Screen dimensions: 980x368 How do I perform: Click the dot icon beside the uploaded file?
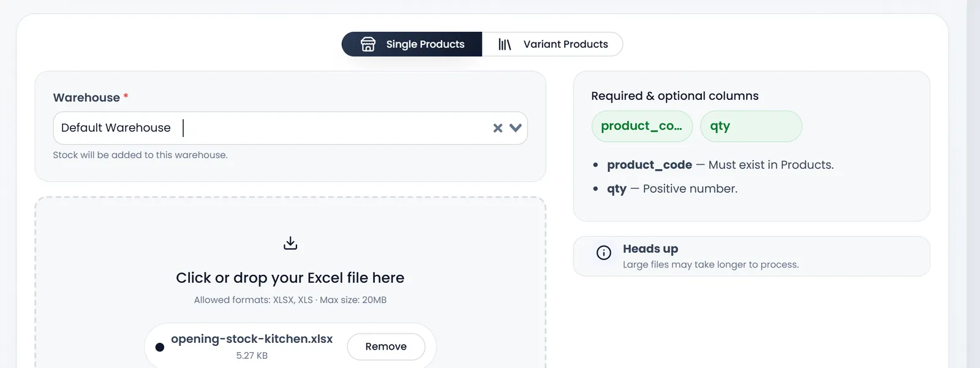160,347
